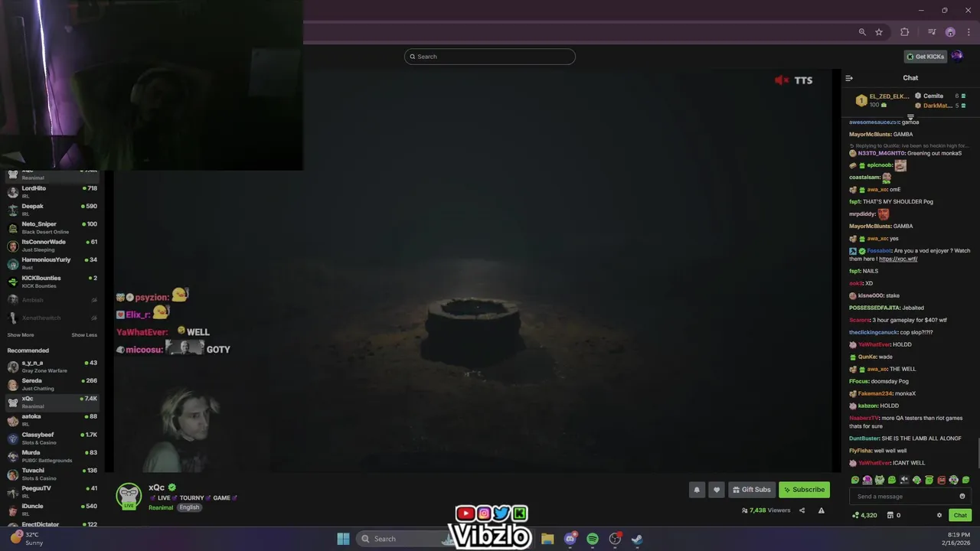Open the Chrome three-dot menu
980x551 pixels.
(x=967, y=32)
